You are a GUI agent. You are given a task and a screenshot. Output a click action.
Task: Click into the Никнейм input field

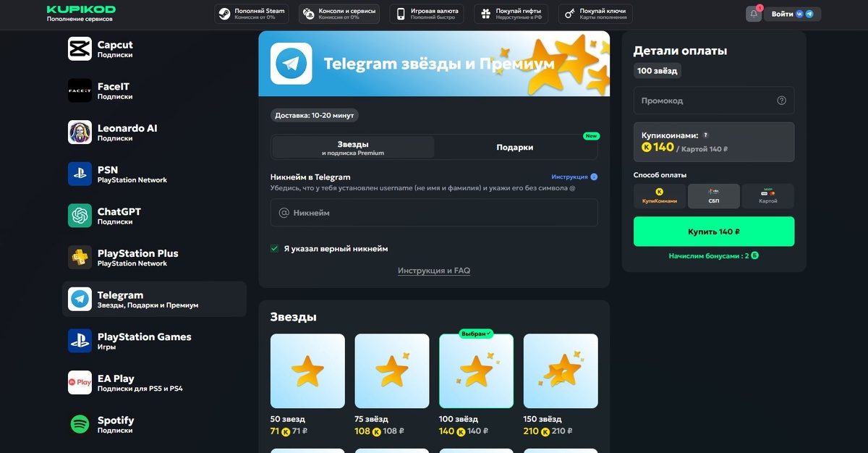434,213
